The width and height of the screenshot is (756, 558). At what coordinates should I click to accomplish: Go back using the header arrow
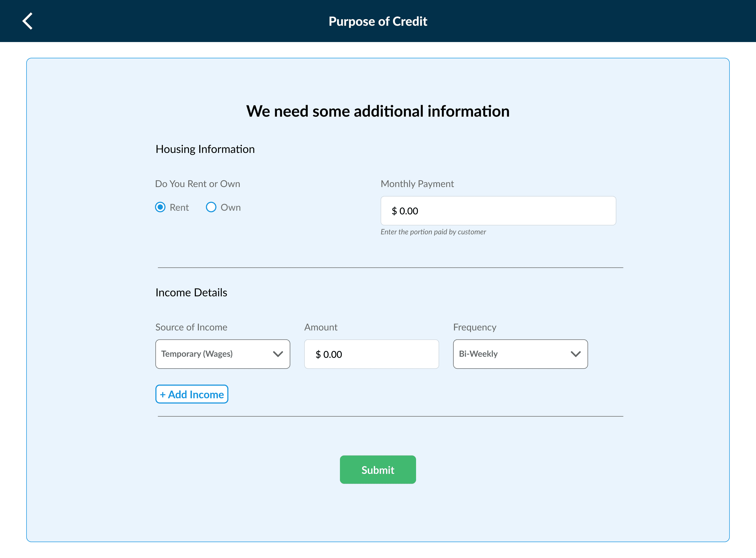(28, 21)
